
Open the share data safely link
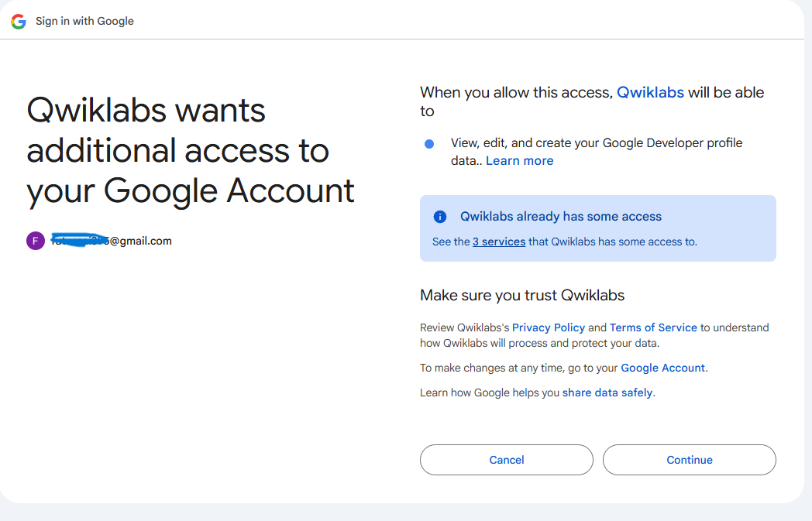coord(607,392)
